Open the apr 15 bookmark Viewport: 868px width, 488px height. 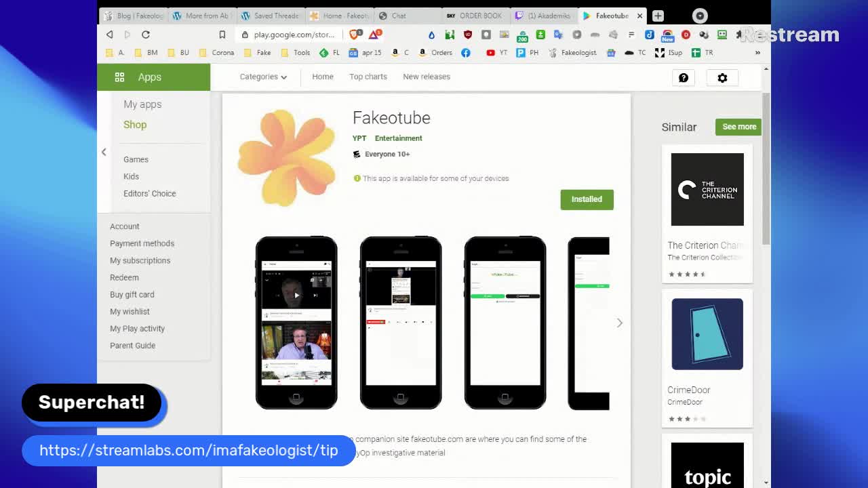pyautogui.click(x=365, y=52)
